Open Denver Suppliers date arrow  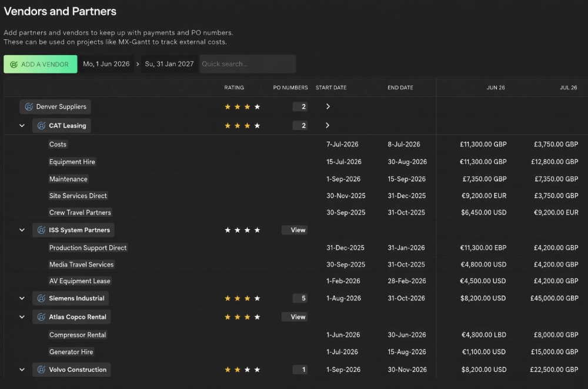coord(328,106)
